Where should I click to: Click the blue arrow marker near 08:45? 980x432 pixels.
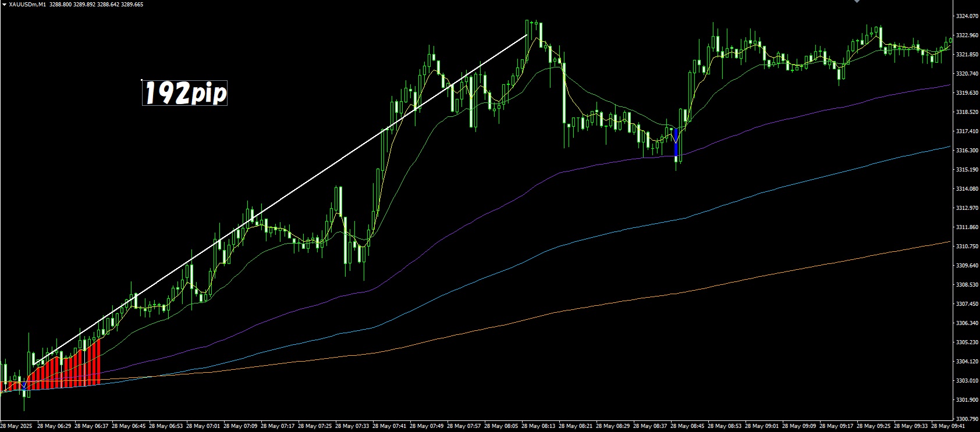(x=676, y=143)
